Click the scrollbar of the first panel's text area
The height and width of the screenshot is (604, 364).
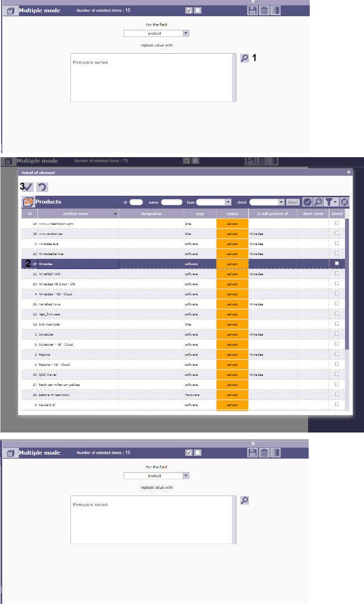[234, 78]
